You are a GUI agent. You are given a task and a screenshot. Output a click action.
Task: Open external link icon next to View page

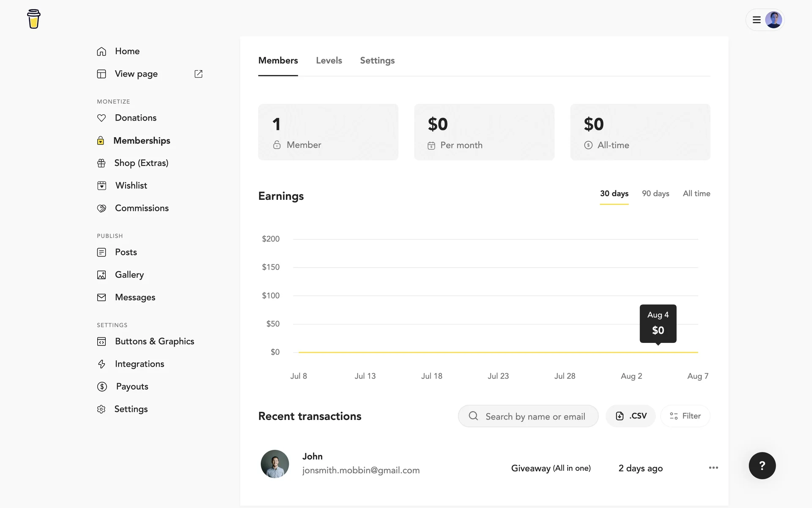(198, 74)
